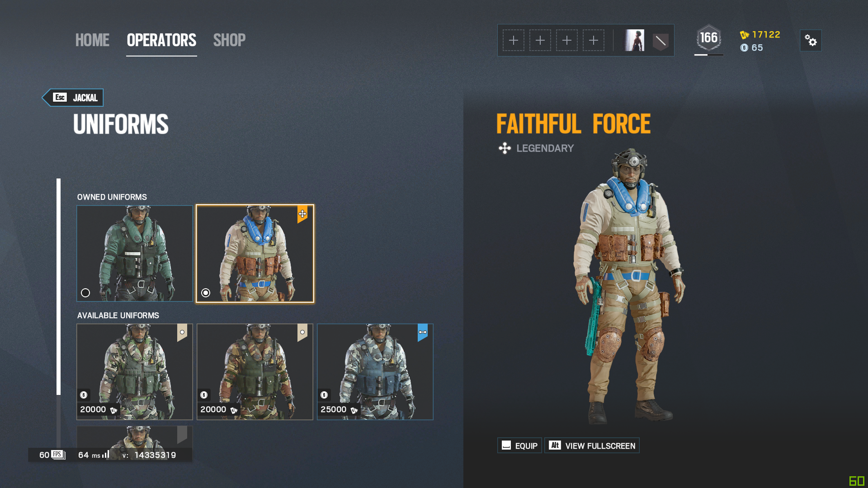Switch to the SHOP tab
This screenshot has width=868, height=488.
(229, 40)
